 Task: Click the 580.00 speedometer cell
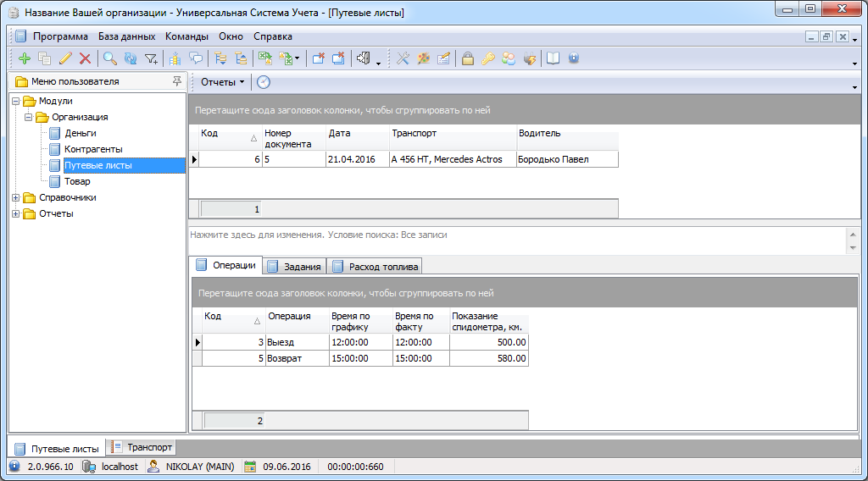click(x=489, y=358)
